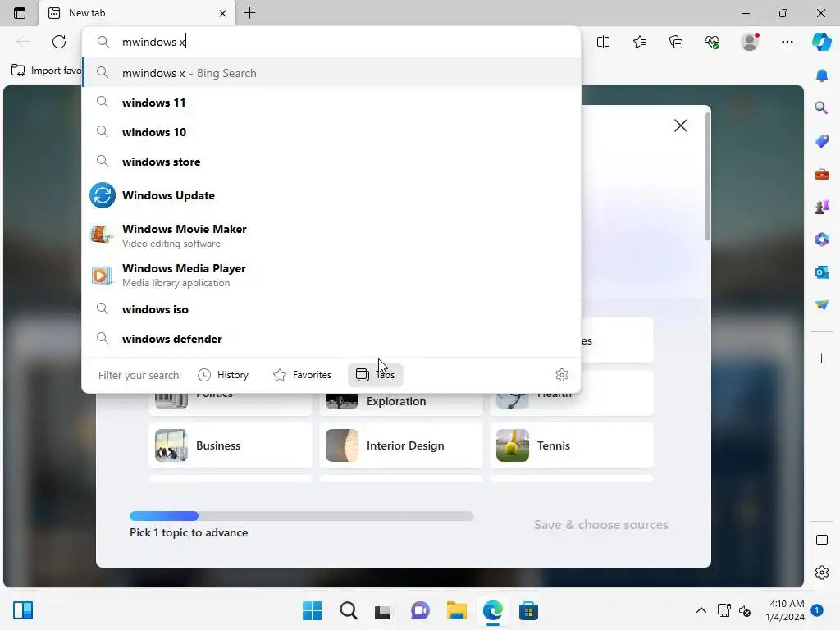Open sidebar settings gear icon
This screenshot has height=630, width=840.
coord(822,573)
